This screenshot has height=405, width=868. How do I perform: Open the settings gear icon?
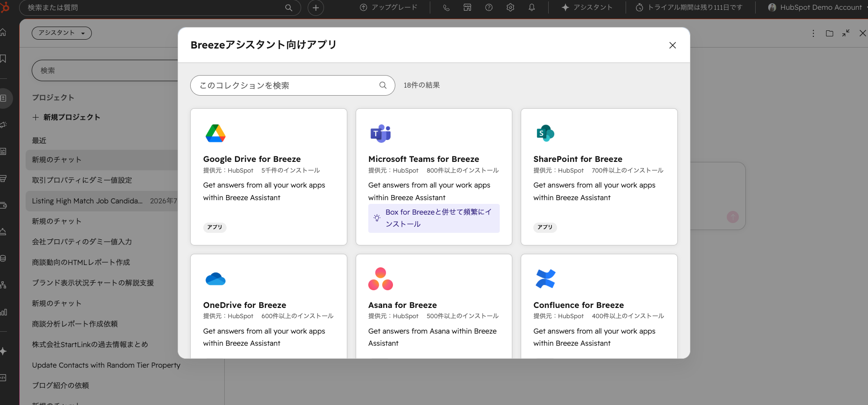pyautogui.click(x=510, y=7)
